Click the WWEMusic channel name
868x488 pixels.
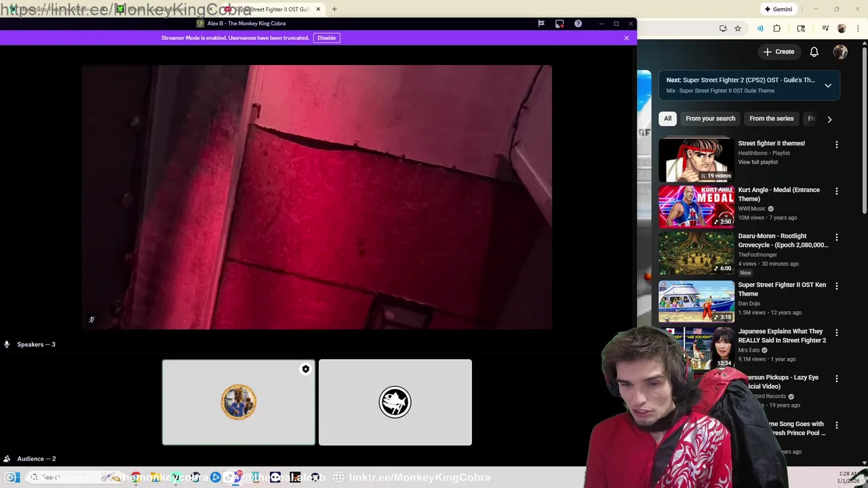click(751, 209)
